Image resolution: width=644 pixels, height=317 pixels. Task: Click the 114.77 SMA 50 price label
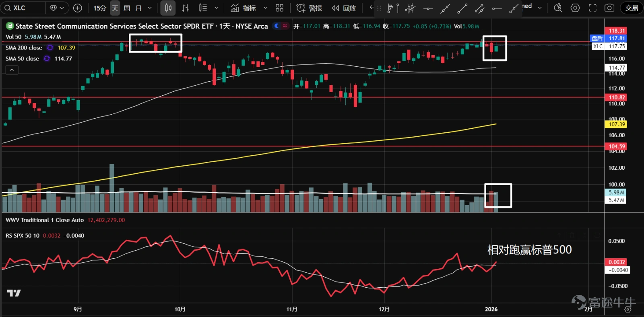point(616,68)
